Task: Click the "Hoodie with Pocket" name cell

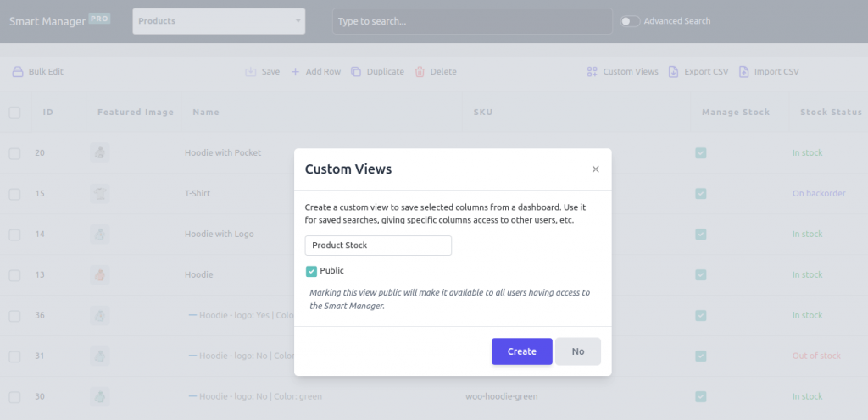Action: coord(223,152)
